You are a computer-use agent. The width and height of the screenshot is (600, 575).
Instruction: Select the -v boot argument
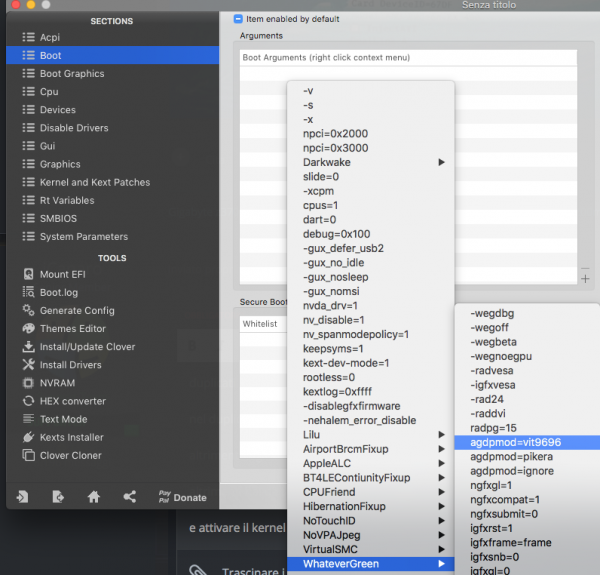point(370,91)
